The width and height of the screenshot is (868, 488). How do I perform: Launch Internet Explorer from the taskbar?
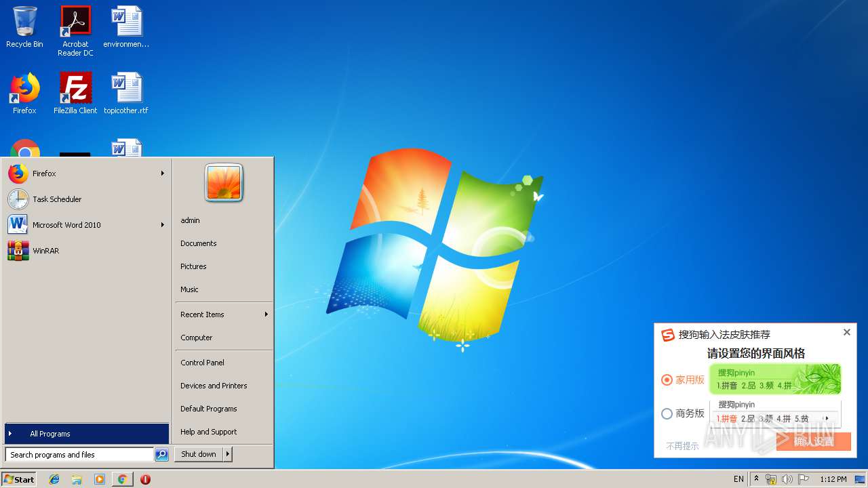[x=54, y=479]
